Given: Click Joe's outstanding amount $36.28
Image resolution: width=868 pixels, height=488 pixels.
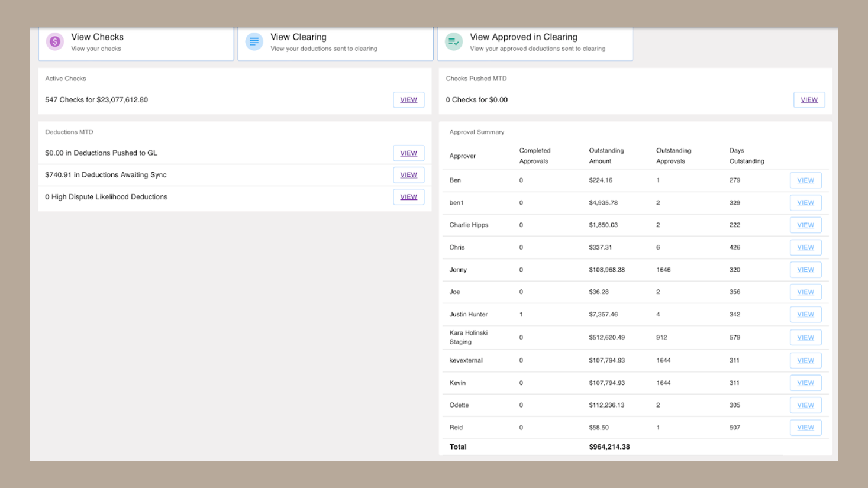Looking at the screenshot, I should (x=599, y=292).
